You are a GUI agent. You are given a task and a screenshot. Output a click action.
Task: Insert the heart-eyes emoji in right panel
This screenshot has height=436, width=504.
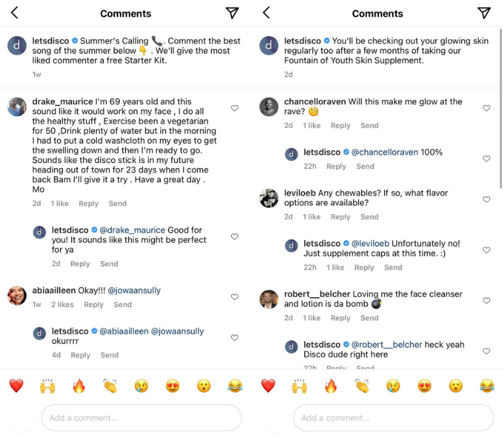[425, 386]
